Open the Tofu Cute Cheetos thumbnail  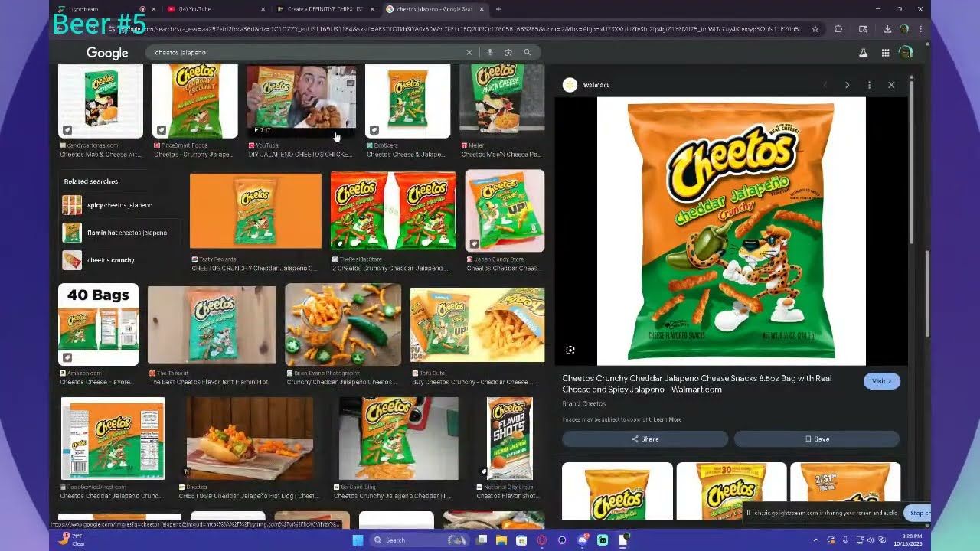(x=477, y=324)
